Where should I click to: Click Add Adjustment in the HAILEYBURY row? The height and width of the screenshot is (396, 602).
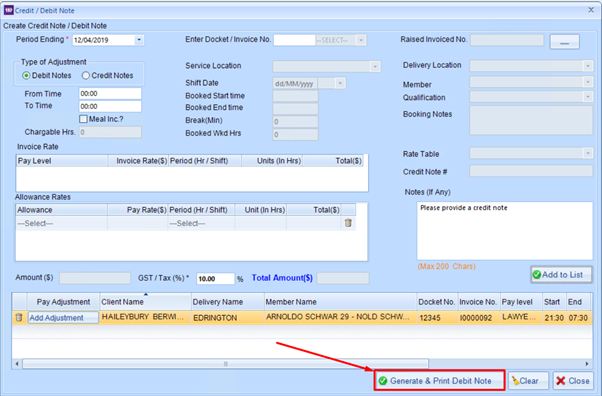63,318
